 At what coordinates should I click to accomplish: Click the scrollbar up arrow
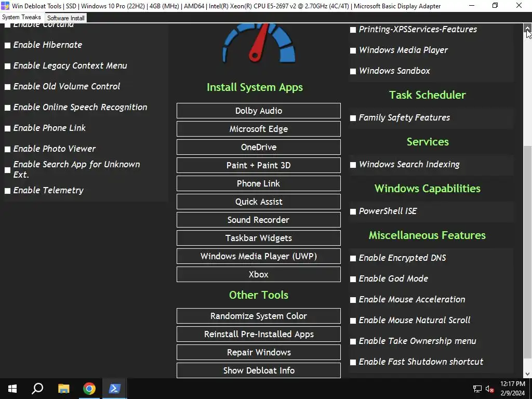click(x=528, y=28)
